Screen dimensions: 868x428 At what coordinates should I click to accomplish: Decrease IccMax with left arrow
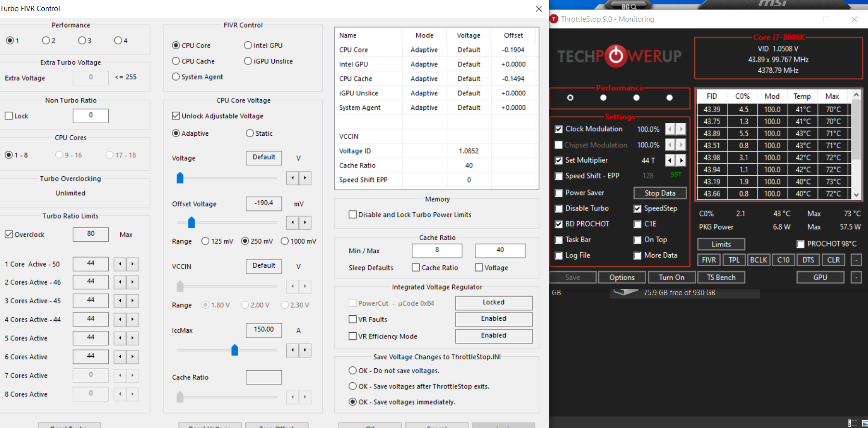coord(293,350)
